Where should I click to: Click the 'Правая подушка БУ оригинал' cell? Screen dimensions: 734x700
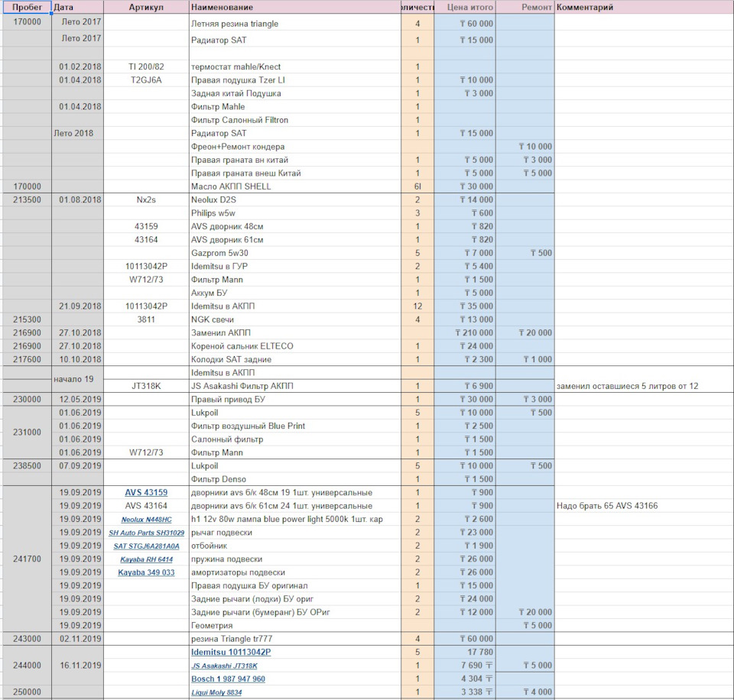pos(295,586)
